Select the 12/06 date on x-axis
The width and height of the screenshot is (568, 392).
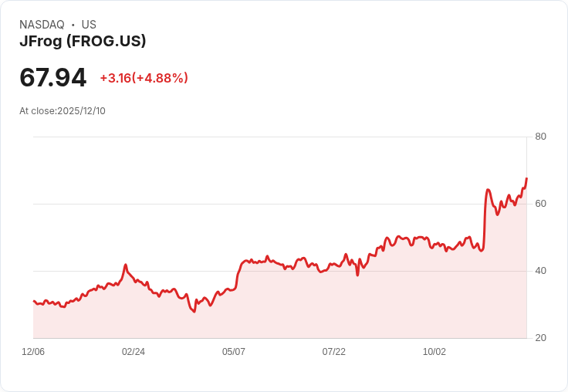(x=33, y=352)
